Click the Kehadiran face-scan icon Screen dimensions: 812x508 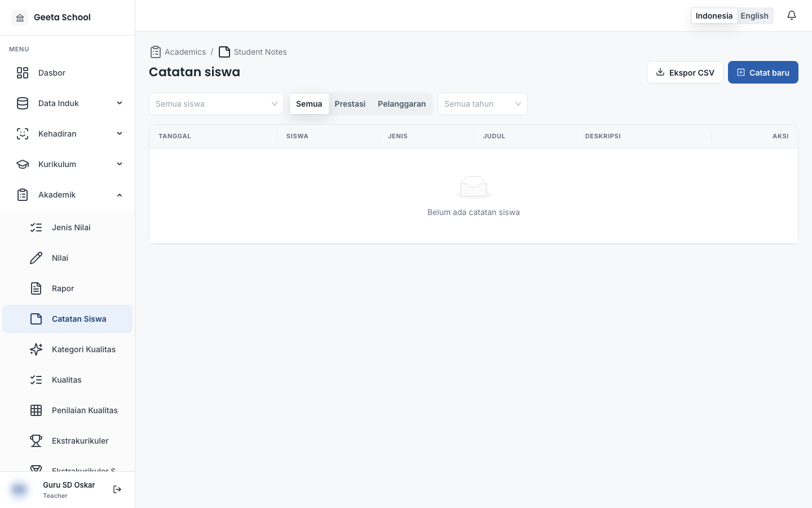pyautogui.click(x=23, y=134)
